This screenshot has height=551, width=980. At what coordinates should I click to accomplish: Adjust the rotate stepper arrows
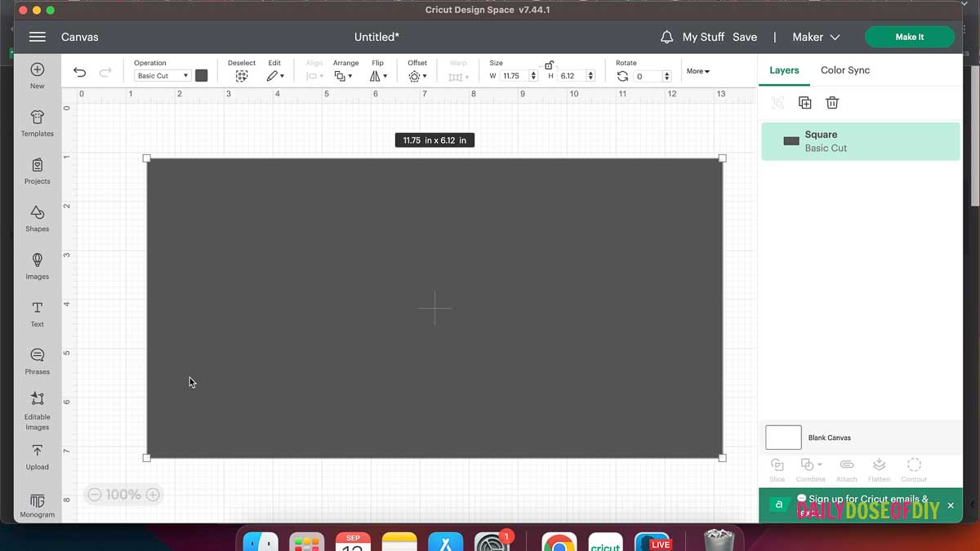(667, 76)
